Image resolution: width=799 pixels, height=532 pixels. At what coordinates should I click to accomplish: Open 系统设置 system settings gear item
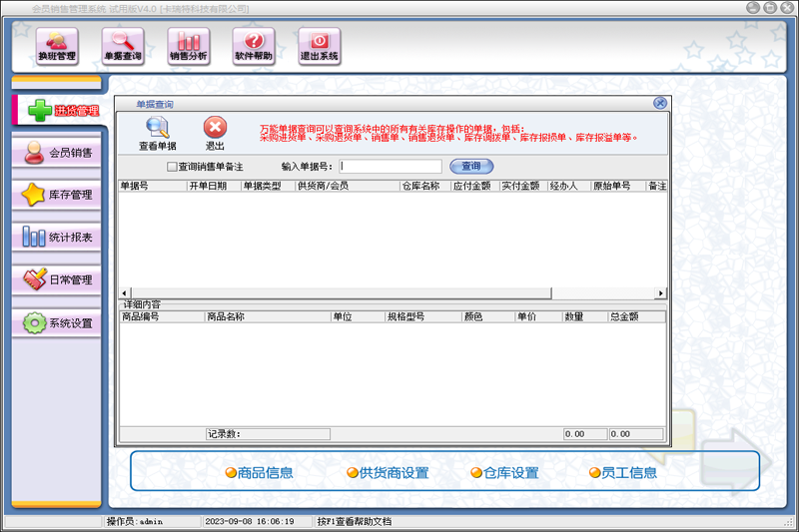[x=57, y=322]
